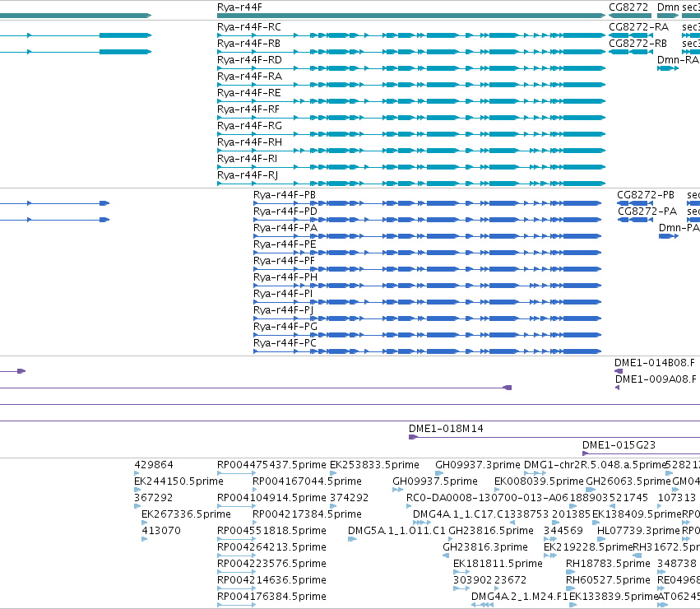Viewport: 700px width, 609px height.
Task: Select protein Rya-r44F-PI
Action: tap(283, 295)
